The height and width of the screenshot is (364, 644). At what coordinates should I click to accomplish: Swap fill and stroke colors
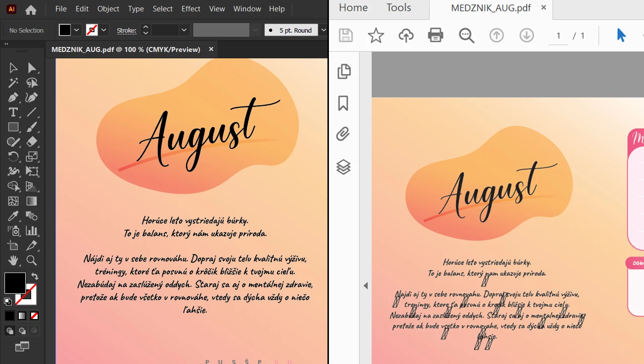coord(35,276)
